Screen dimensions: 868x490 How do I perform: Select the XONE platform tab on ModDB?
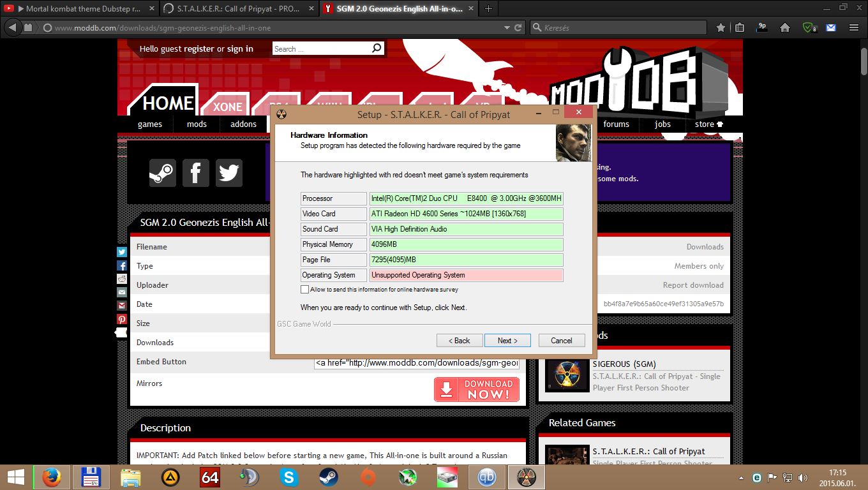click(x=228, y=107)
